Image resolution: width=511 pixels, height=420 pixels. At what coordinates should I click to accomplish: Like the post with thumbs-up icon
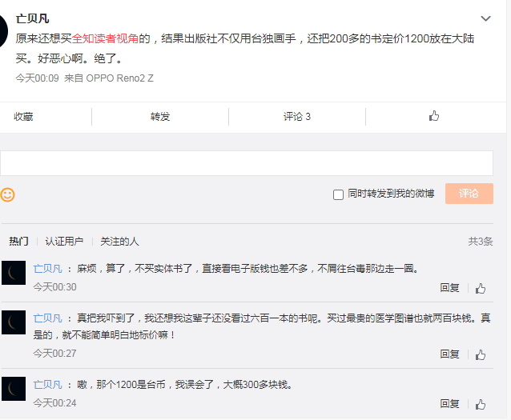(434, 116)
